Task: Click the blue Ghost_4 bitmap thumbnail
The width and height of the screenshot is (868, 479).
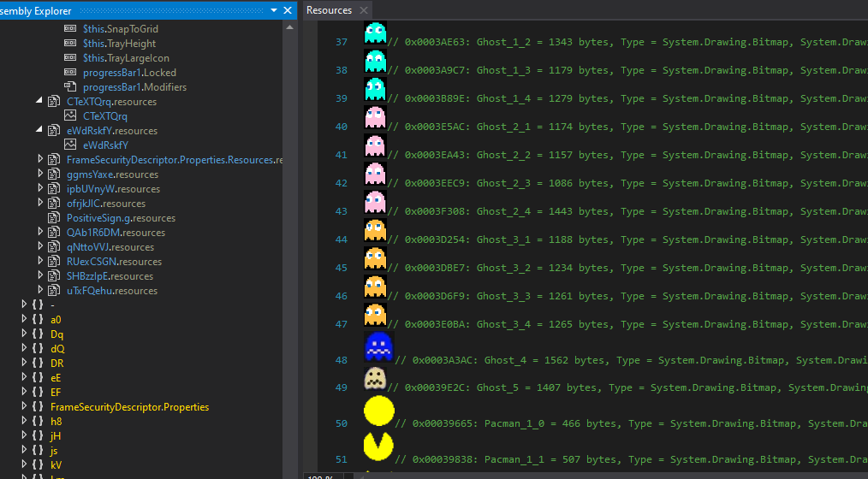Action: pos(378,347)
